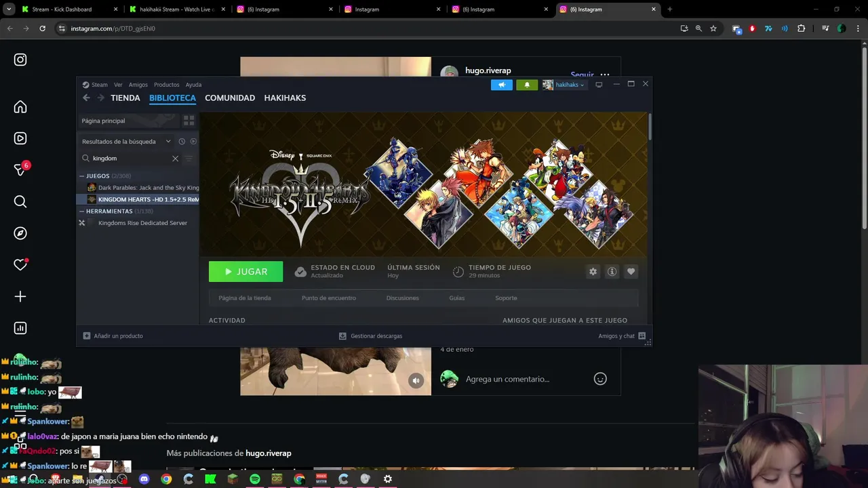
Task: Select KINGDOM HEARTS -HD 1.5+2.5 ReMIX- entry
Action: pyautogui.click(x=138, y=199)
